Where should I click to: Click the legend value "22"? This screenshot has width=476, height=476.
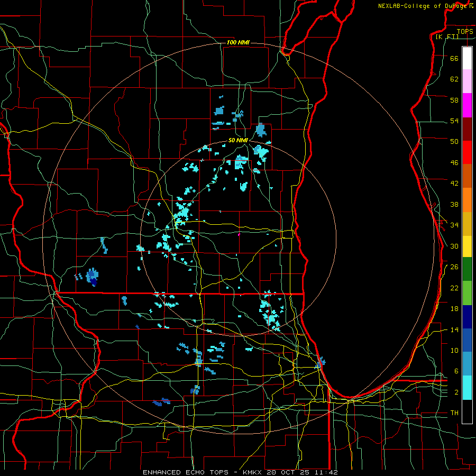[x=454, y=288]
